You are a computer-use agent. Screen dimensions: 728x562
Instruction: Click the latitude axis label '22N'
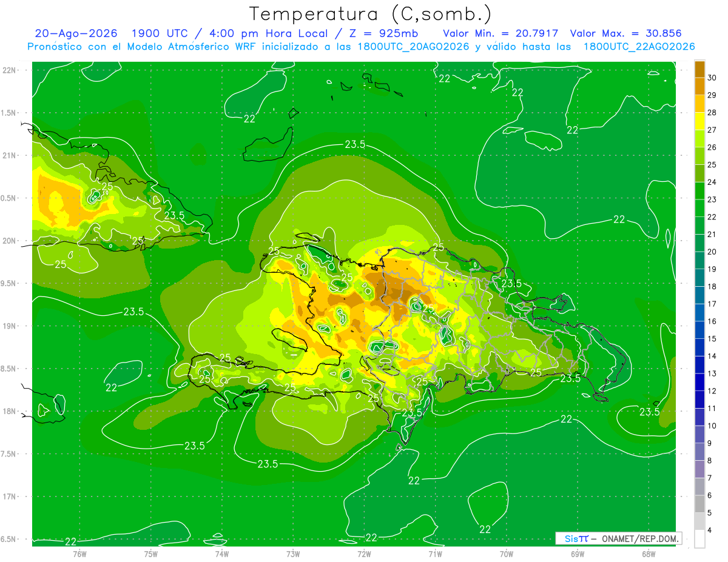pyautogui.click(x=8, y=70)
